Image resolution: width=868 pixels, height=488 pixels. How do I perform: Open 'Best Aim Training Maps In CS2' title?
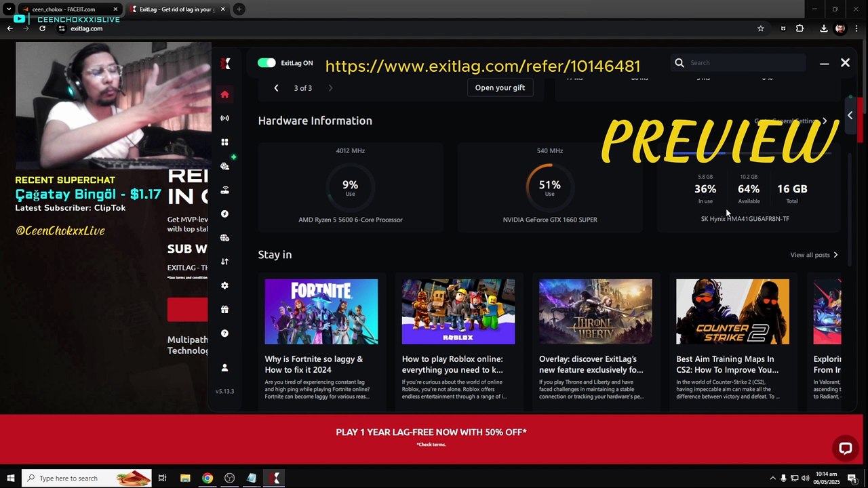727,365
